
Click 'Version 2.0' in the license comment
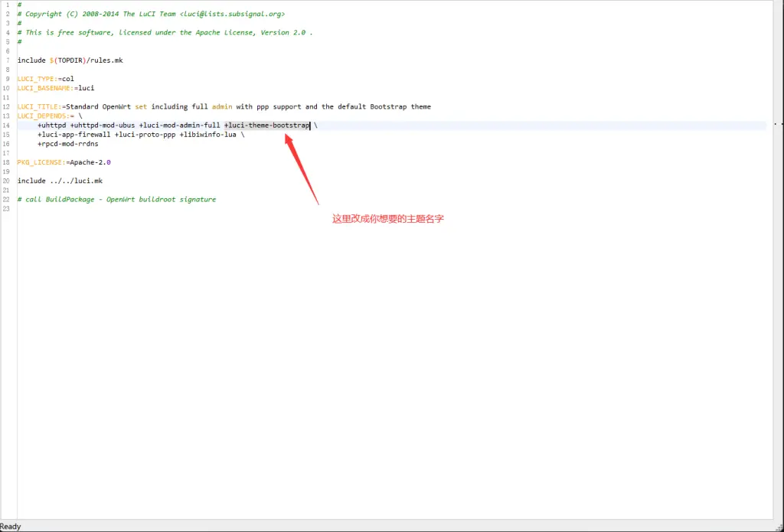tap(283, 32)
